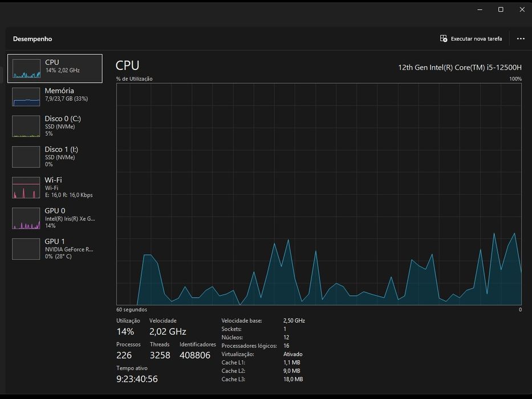This screenshot has height=399, width=532.
Task: Open the three-dot more options menu
Action: tap(521, 39)
